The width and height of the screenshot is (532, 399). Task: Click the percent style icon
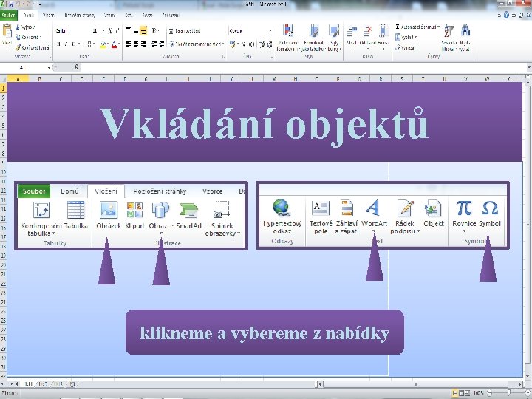(244, 44)
